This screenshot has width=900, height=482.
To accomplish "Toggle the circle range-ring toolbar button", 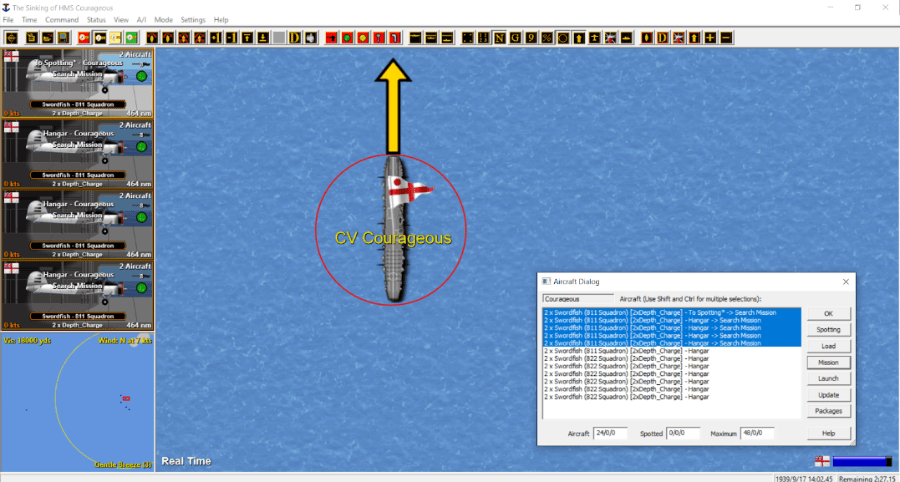I will point(563,38).
